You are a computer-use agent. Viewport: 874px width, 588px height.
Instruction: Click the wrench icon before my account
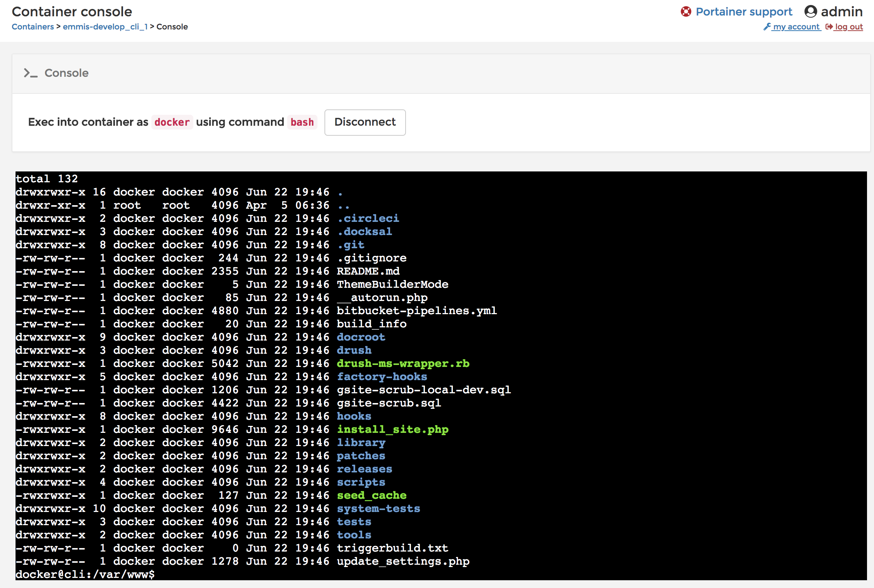click(x=768, y=27)
